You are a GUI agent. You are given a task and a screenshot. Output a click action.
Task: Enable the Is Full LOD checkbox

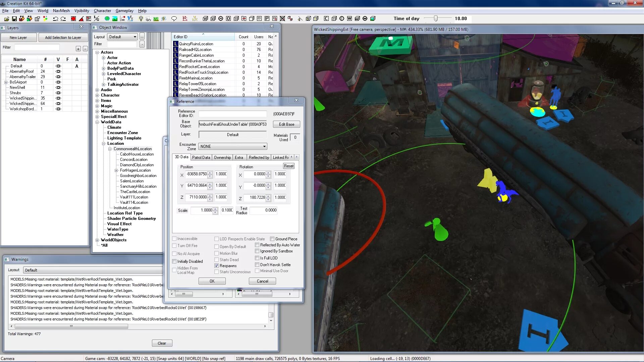click(x=257, y=258)
